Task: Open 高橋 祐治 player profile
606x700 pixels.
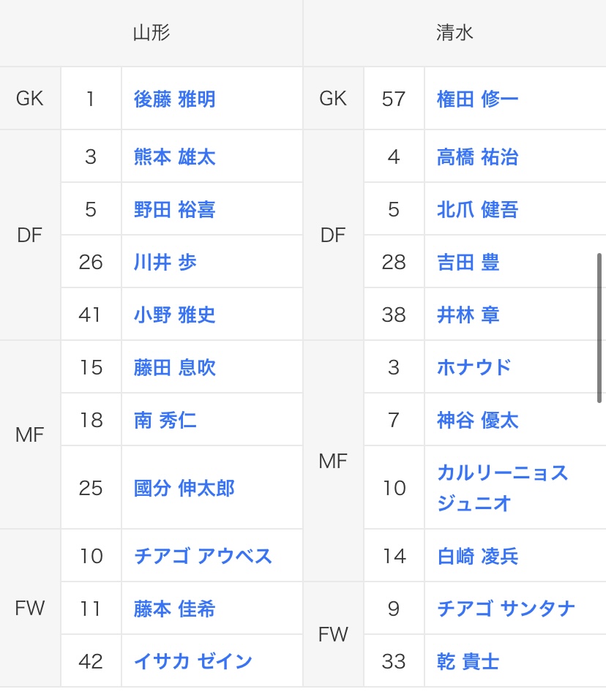Action: [477, 157]
